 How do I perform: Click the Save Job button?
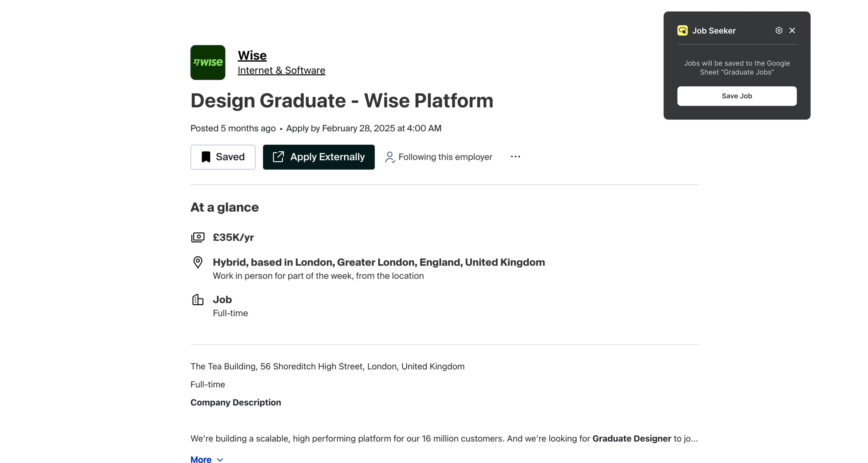tap(737, 96)
